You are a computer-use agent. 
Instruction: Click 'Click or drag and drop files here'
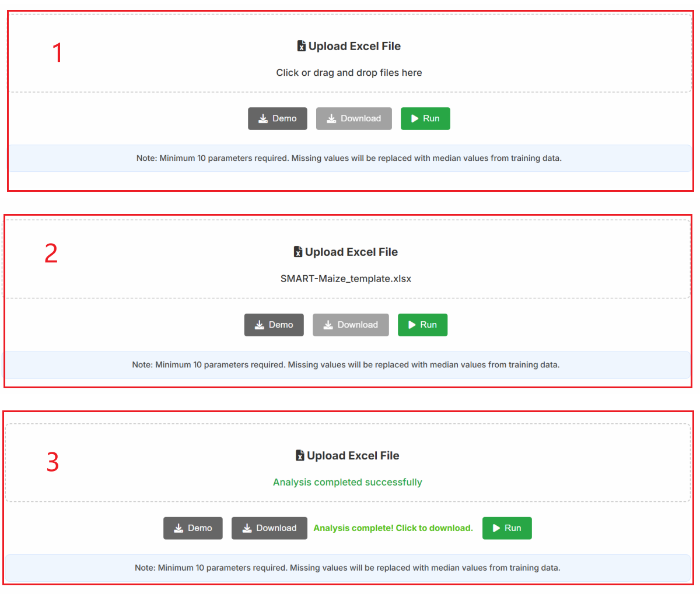(349, 73)
